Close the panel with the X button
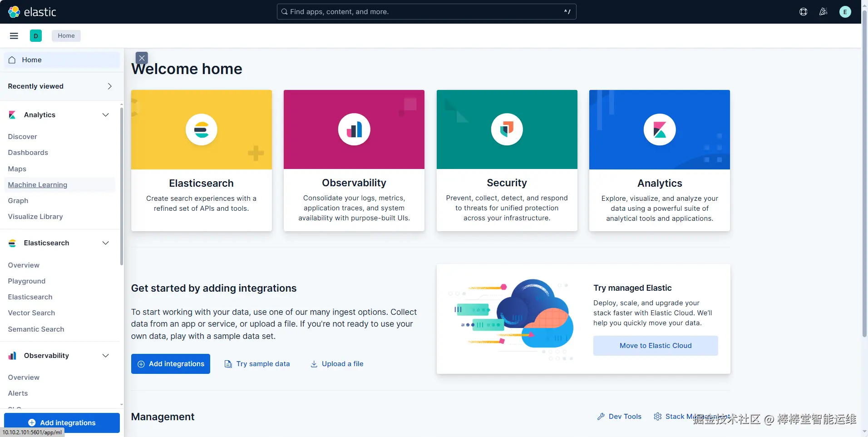 [x=142, y=58]
